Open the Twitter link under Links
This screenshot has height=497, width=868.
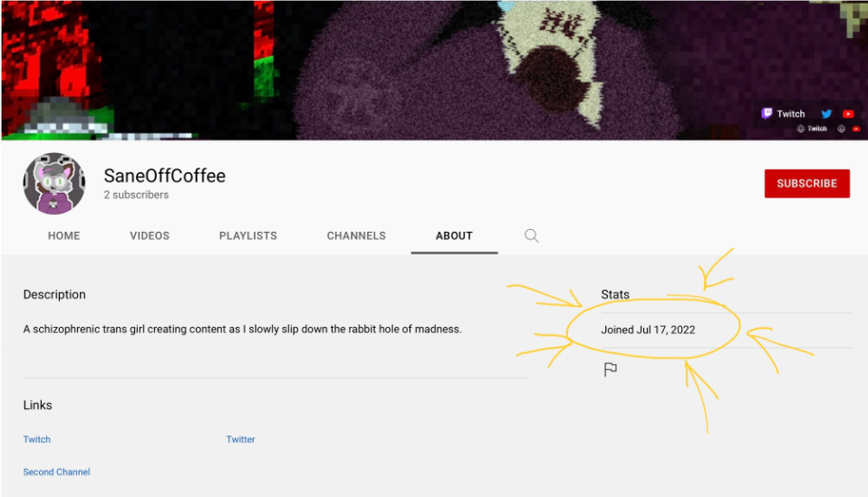[241, 439]
